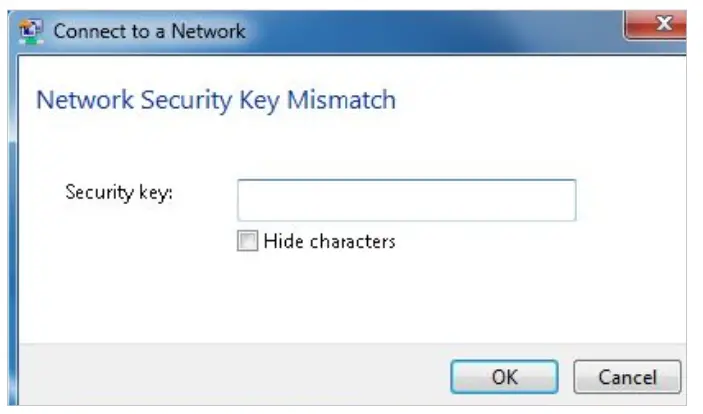Tick the box next to Hide characters

(x=247, y=242)
